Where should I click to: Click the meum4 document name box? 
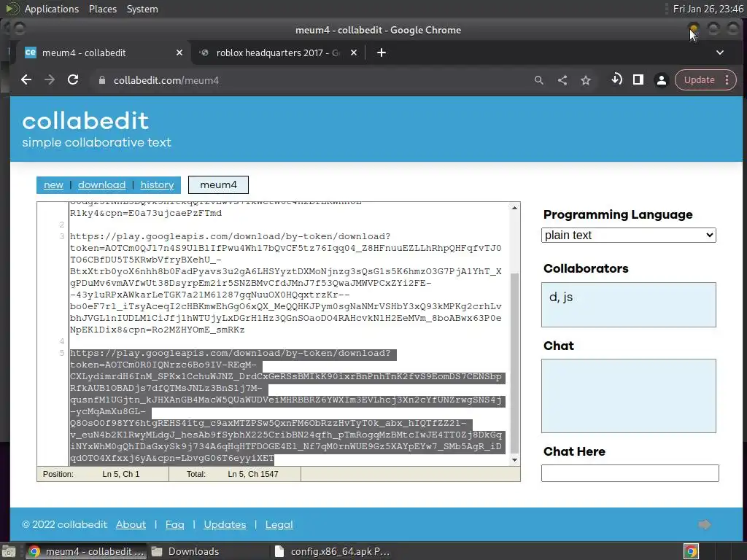coord(218,184)
